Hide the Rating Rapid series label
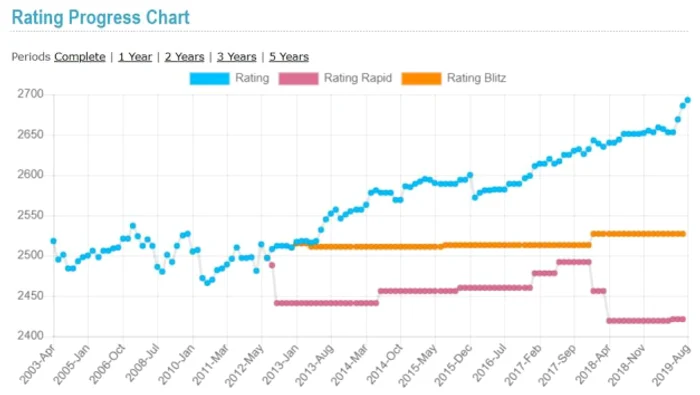 click(358, 78)
